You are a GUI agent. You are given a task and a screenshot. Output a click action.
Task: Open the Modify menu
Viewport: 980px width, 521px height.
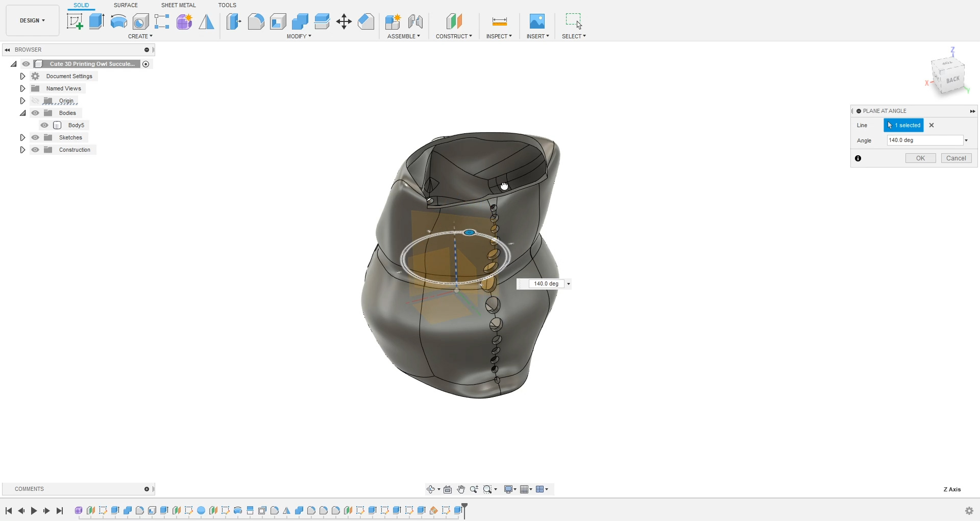tap(299, 36)
